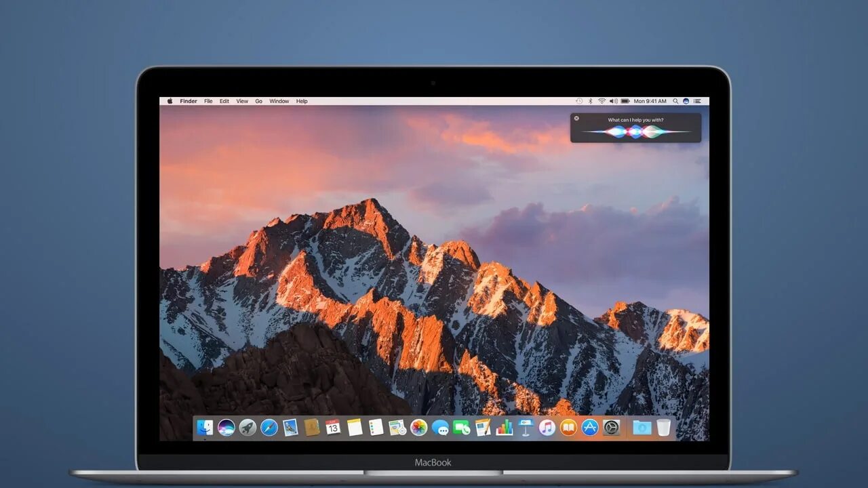Close the Siri panel
This screenshot has height=488, width=868.
577,119
